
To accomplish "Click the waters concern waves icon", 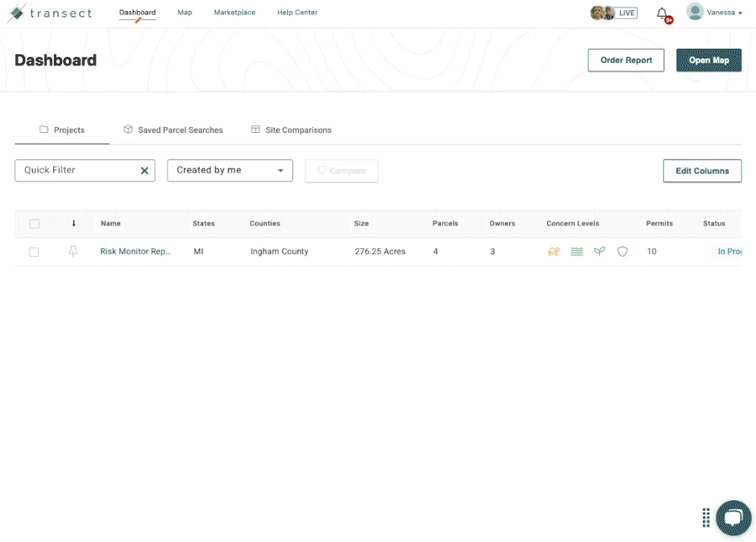I will coord(576,251).
